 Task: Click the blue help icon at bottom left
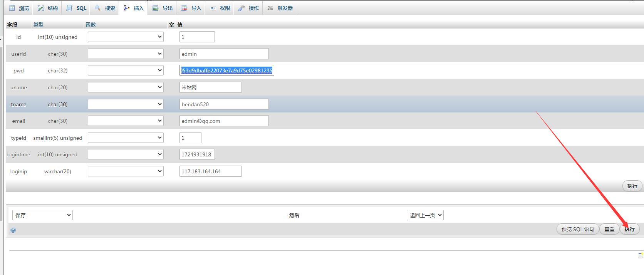click(x=13, y=230)
